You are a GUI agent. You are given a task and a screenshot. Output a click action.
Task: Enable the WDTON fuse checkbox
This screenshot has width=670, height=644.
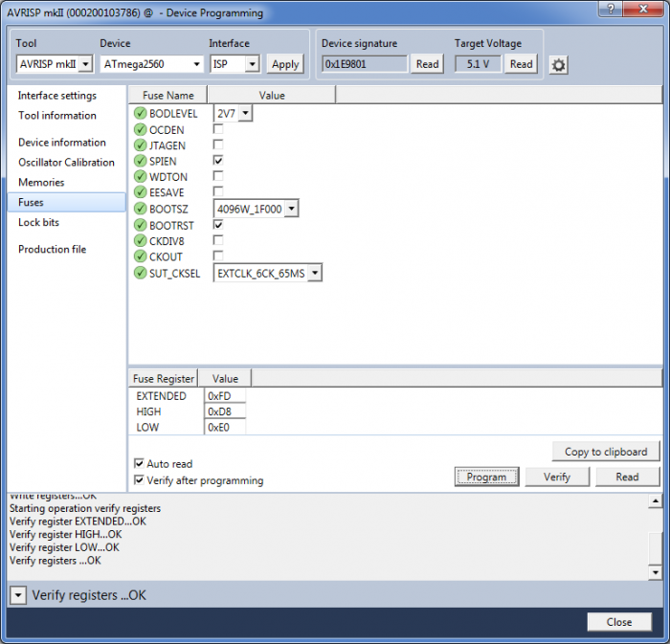tap(218, 175)
